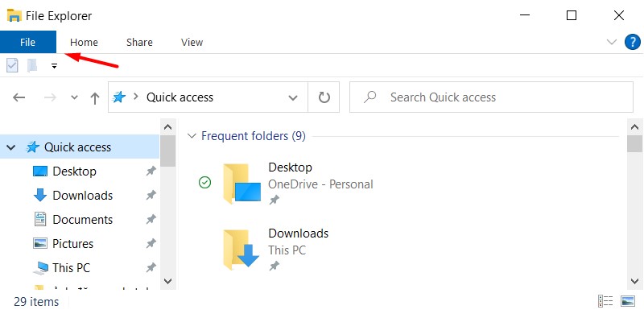This screenshot has width=644, height=314.
Task: Click the Properties icon in quick access toolbar
Action: pos(12,65)
